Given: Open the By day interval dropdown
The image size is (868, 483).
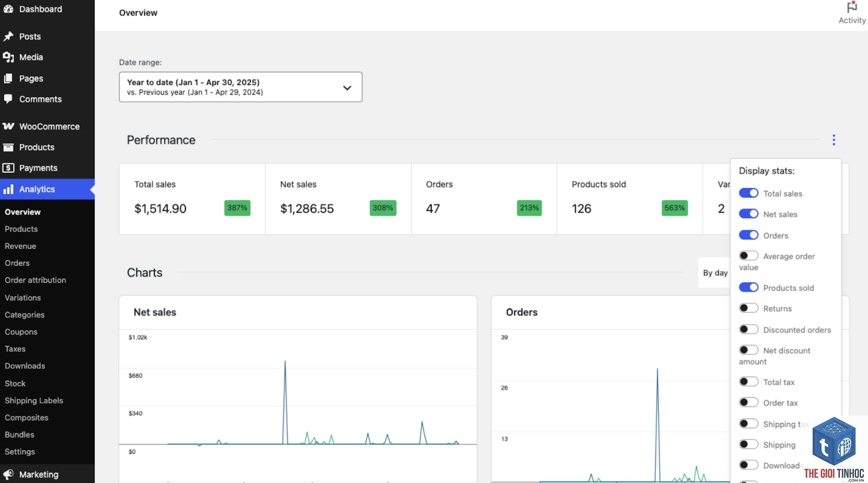Looking at the screenshot, I should tap(714, 273).
